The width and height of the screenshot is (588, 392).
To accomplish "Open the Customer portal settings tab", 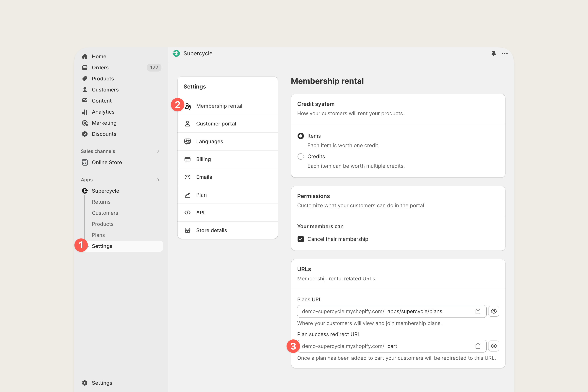I will pos(216,123).
